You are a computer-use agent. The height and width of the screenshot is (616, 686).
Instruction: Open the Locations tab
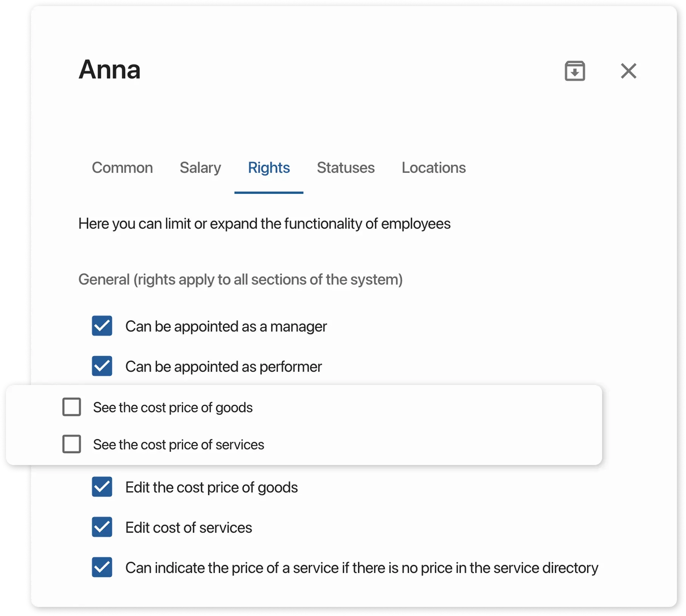tap(434, 168)
